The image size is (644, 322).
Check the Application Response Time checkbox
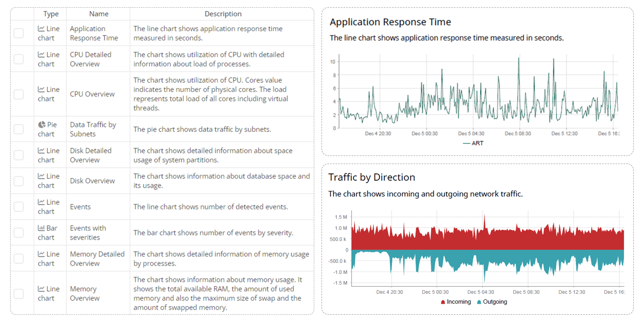coord(19,33)
